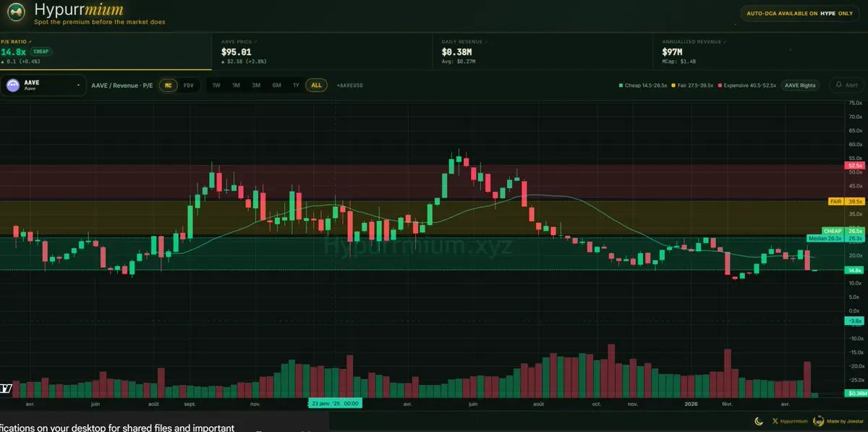Click the Cheap 14.5-26.5x legend text

645,85
